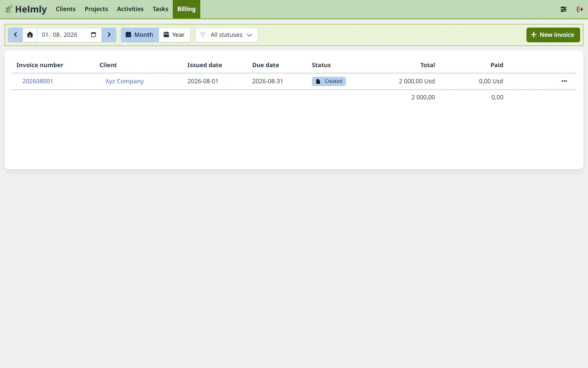The image size is (588, 368).
Task: Open row actions ellipsis for invoice 202608001
Action: (564, 81)
